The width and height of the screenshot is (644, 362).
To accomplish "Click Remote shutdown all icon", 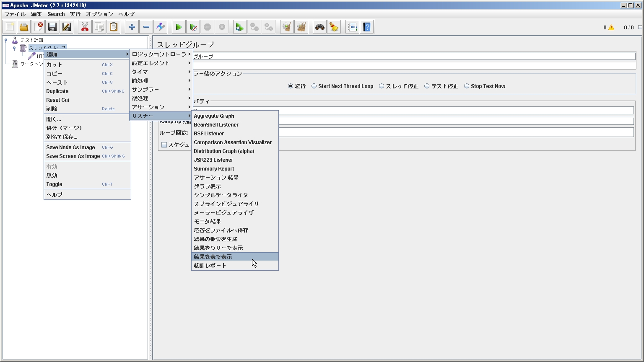I will click(269, 27).
